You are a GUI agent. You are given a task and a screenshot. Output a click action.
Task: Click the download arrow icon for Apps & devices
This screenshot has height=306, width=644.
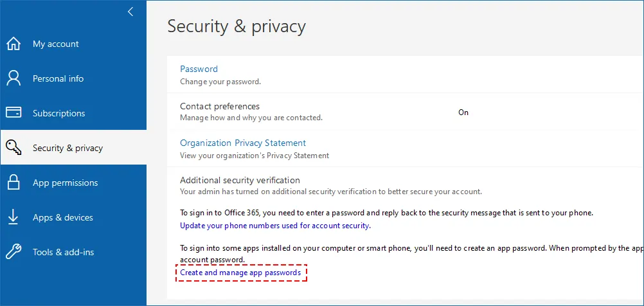click(13, 217)
